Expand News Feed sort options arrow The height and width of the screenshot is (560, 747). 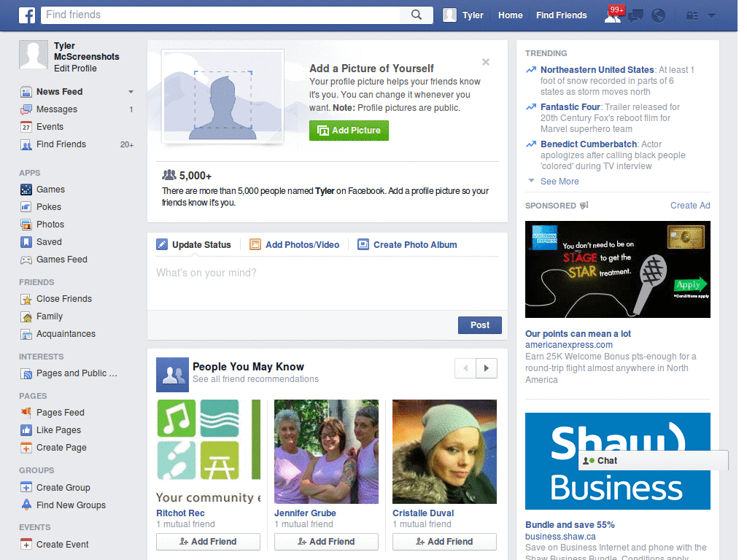point(131,91)
